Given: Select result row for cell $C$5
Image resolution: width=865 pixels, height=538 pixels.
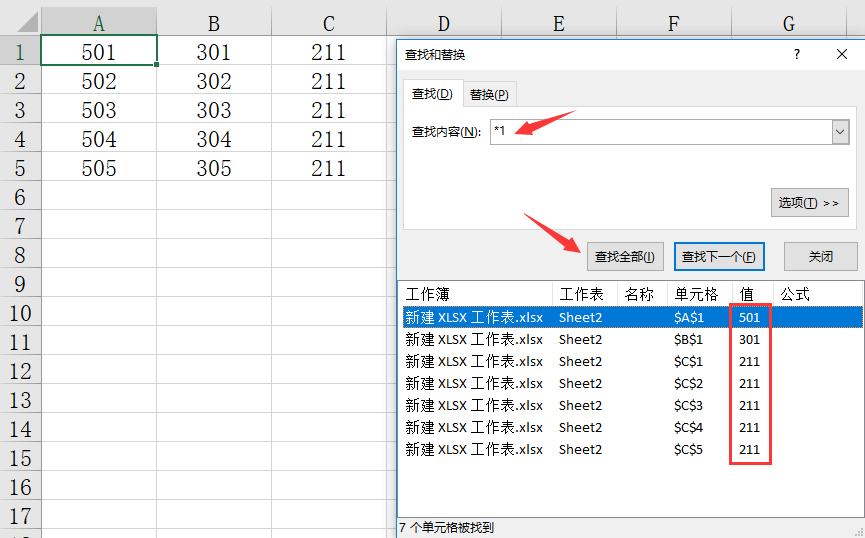Looking at the screenshot, I should tap(630, 450).
